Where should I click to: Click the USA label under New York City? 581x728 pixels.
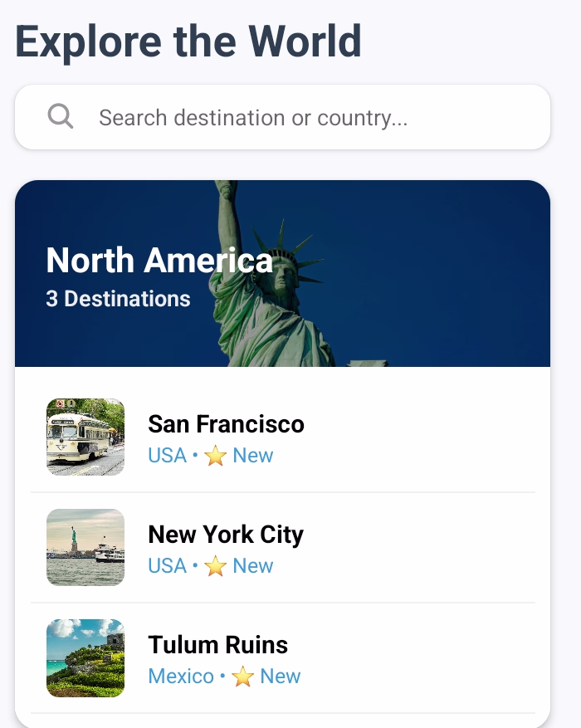point(167,565)
